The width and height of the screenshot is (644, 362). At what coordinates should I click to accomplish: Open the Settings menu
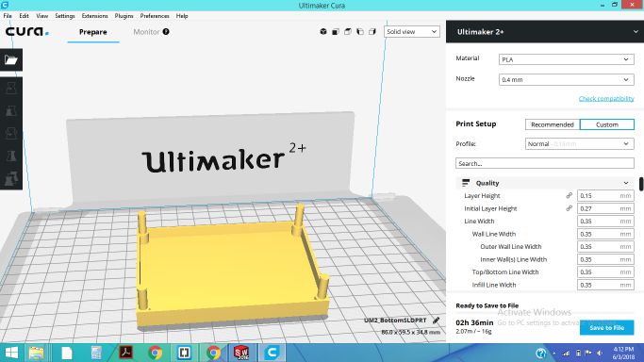coord(65,16)
